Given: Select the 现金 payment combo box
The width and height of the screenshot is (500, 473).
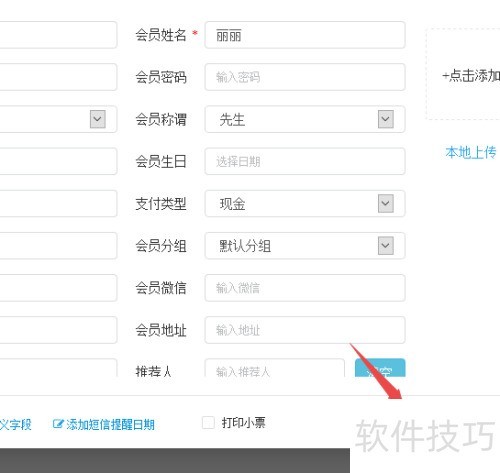Looking at the screenshot, I should pyautogui.click(x=305, y=203).
